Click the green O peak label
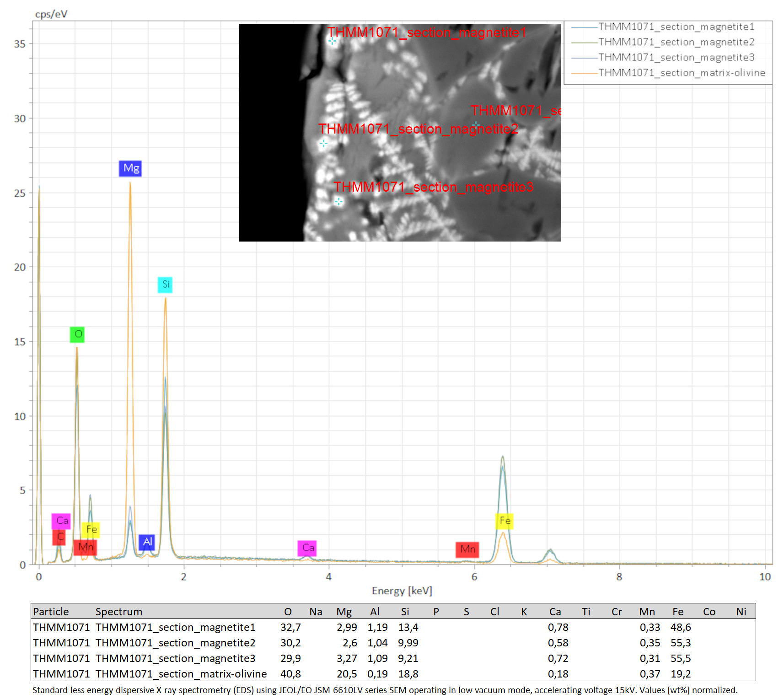This screenshot has height=699, width=784. (77, 334)
